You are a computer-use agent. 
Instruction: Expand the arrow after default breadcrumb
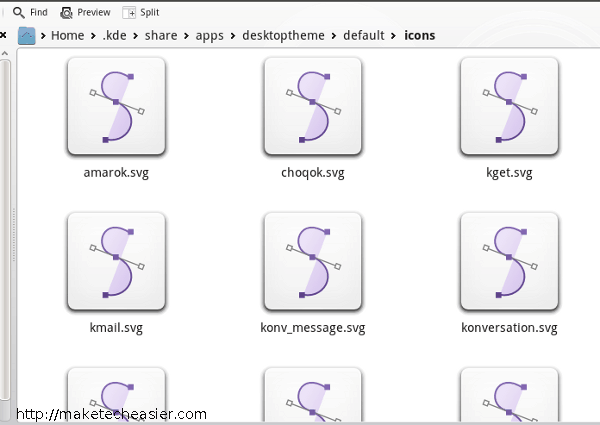tap(393, 36)
